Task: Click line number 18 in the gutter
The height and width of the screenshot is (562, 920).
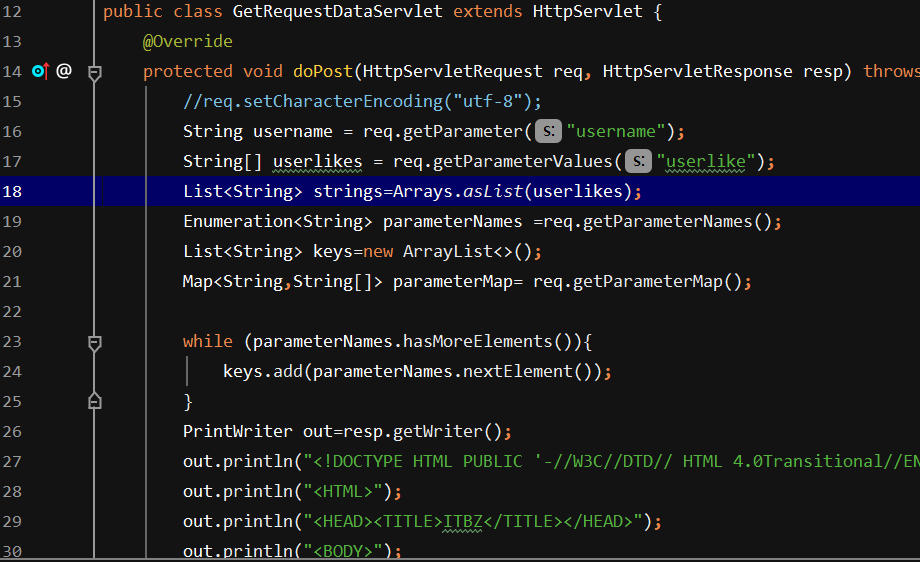Action: pos(12,192)
